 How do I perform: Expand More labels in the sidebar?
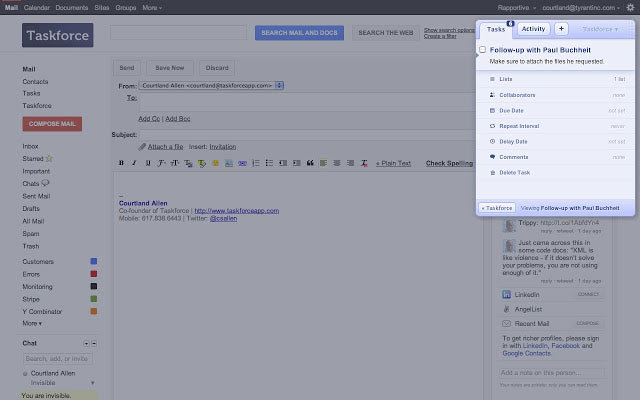point(33,323)
